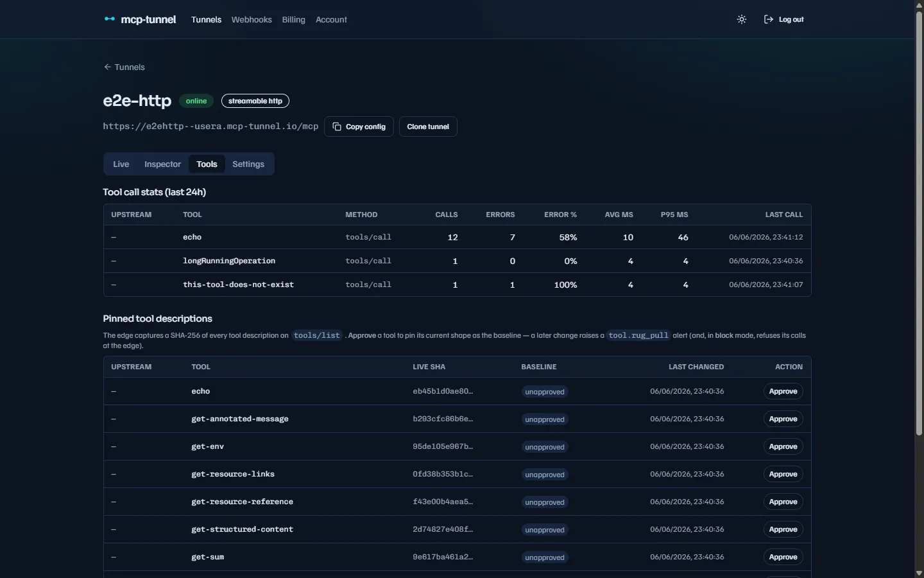The height and width of the screenshot is (578, 924).
Task: Open the Tunnels nav item
Action: point(206,19)
